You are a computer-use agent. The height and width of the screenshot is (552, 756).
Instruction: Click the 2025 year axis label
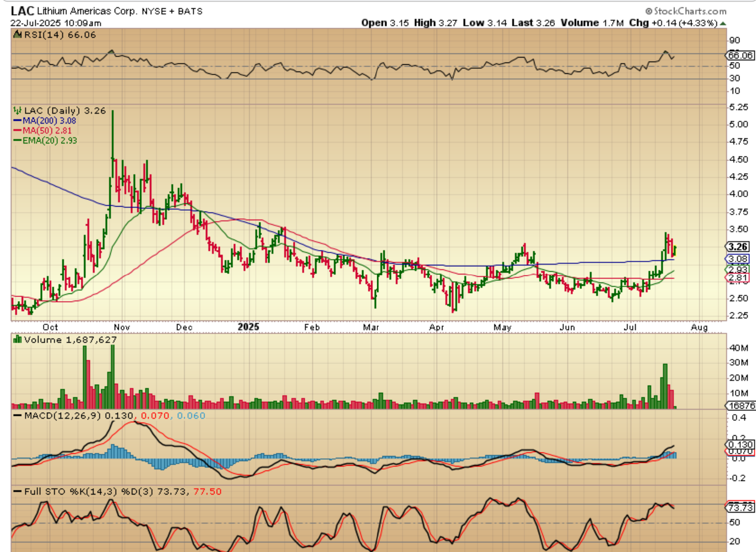[x=248, y=327]
